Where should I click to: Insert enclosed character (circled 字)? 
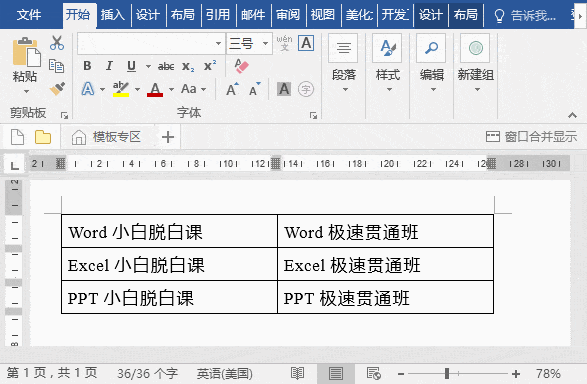coord(306,89)
